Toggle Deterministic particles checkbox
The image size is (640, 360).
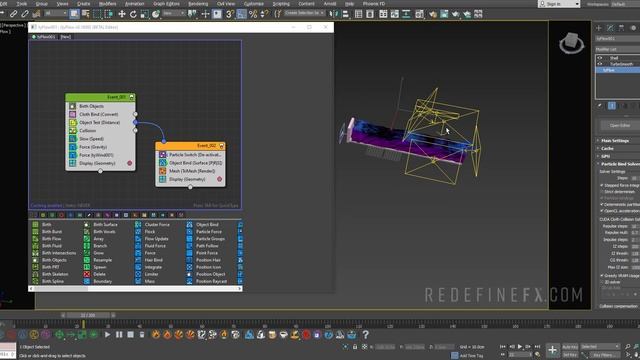pos(602,204)
